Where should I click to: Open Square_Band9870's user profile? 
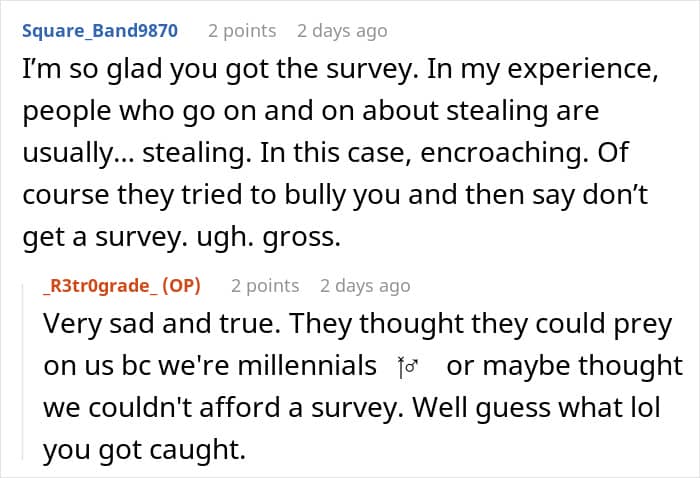[100, 31]
